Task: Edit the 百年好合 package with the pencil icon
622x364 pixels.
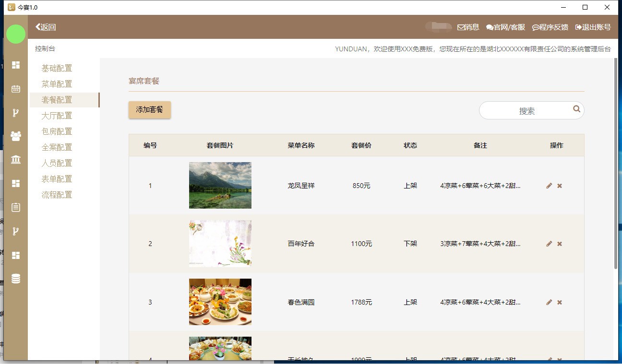Action: click(549, 244)
